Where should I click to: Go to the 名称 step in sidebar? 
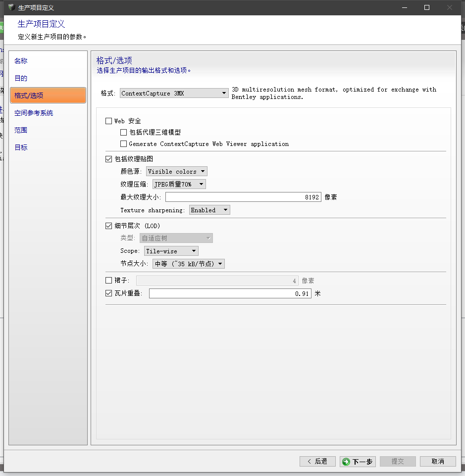pos(21,61)
